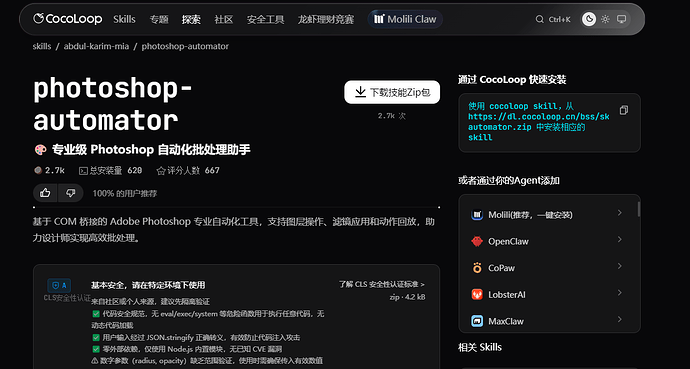Open 了解 CLS 安全性认证标准 link

point(382,285)
